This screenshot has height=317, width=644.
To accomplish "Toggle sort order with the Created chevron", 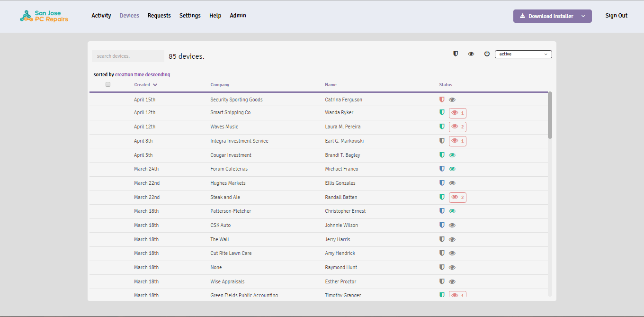I will 155,85.
